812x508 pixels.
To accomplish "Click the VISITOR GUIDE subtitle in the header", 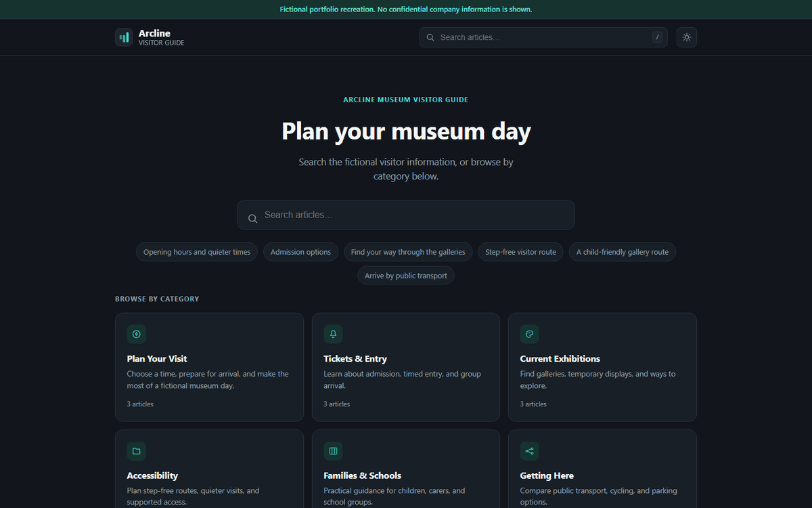I will (161, 43).
